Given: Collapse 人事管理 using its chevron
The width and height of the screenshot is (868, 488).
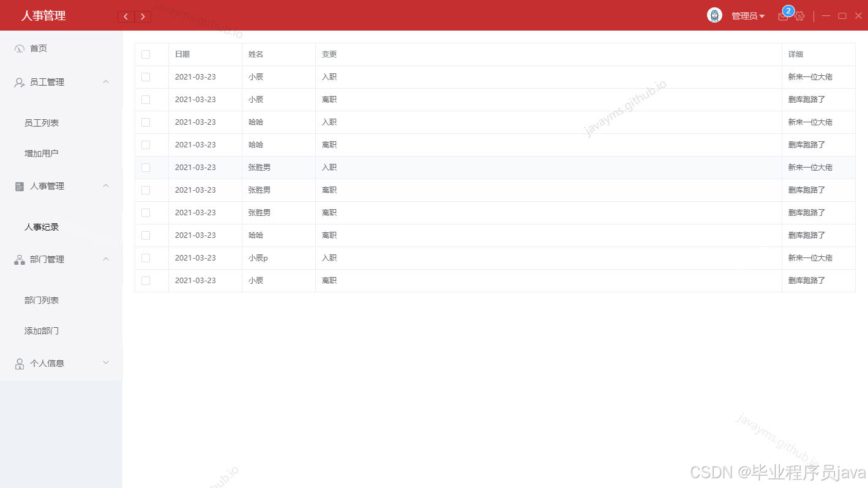Looking at the screenshot, I should 106,186.
